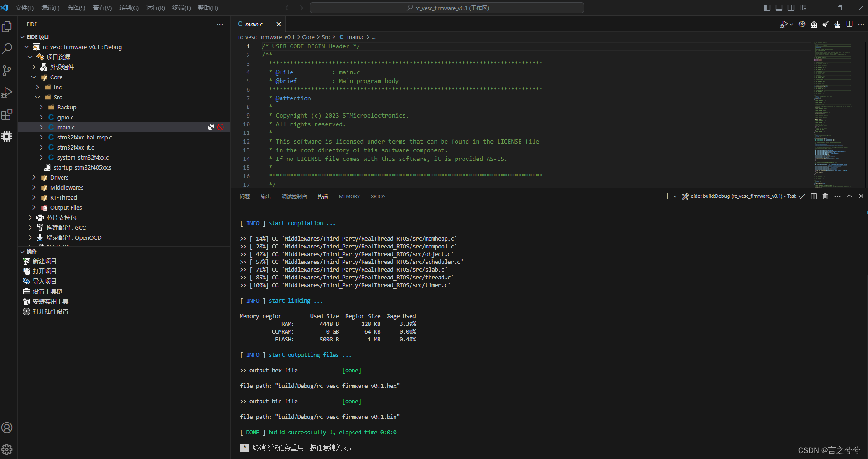Toggle the primary sidebar visibility
Screen dimensions: 868x459
(x=767, y=8)
